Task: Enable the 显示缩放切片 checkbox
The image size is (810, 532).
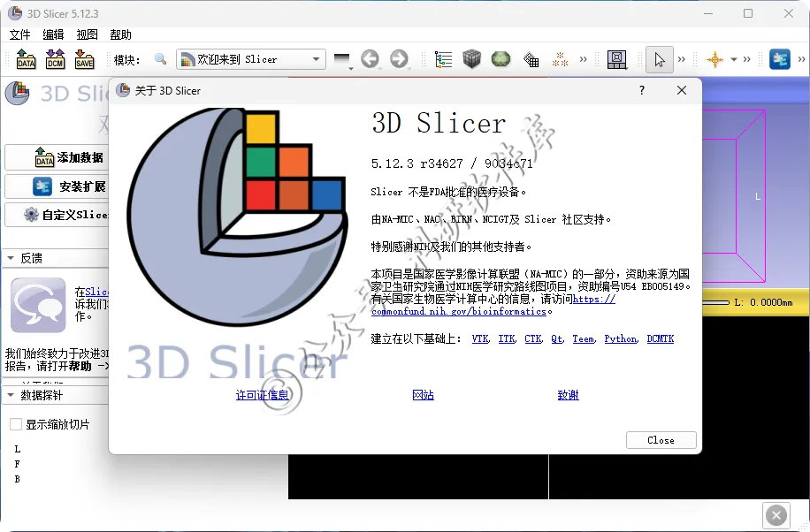Action: [x=16, y=424]
